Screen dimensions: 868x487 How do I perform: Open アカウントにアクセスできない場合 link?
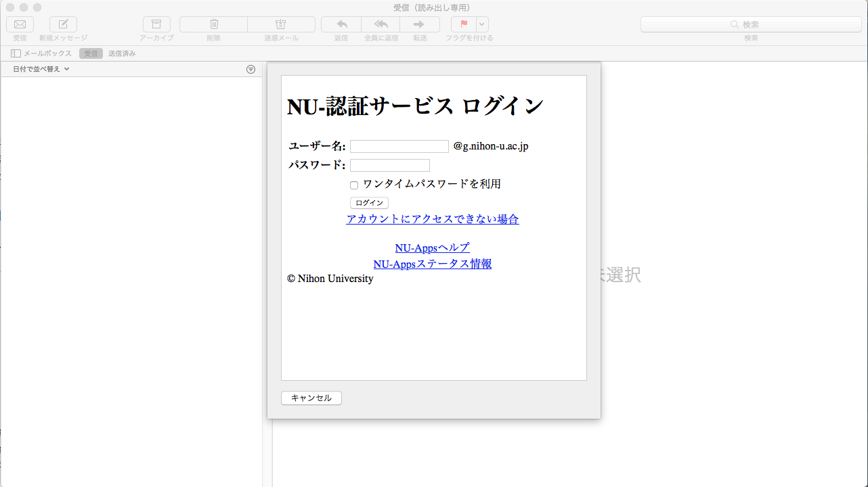click(x=433, y=219)
